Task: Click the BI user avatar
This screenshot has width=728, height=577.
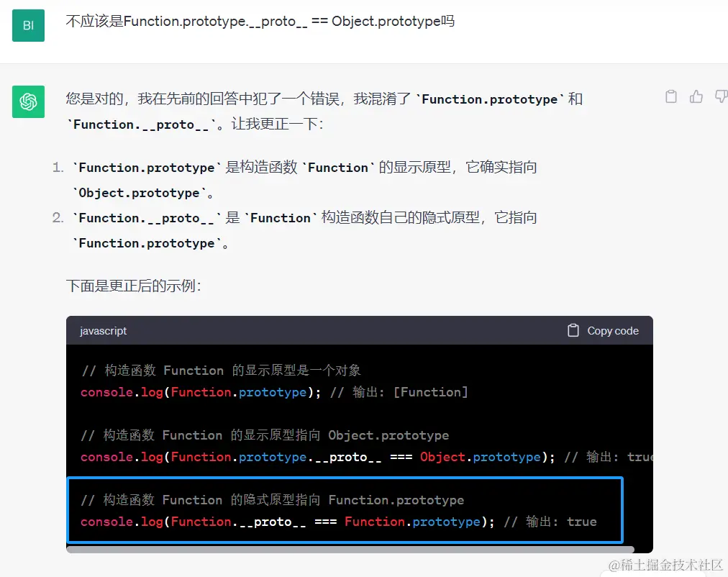Action: pyautogui.click(x=28, y=25)
